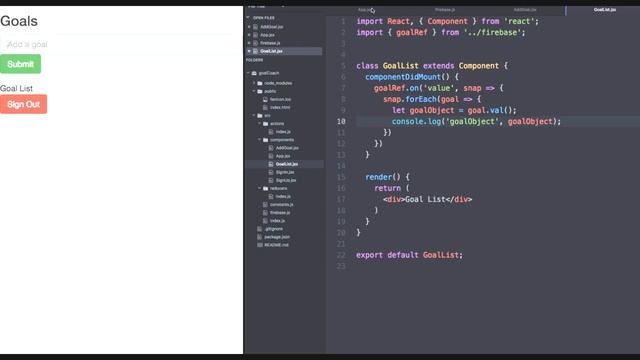640x360 pixels.
Task: Switch to the AddGoal.jsx editor tab
Action: (525, 10)
